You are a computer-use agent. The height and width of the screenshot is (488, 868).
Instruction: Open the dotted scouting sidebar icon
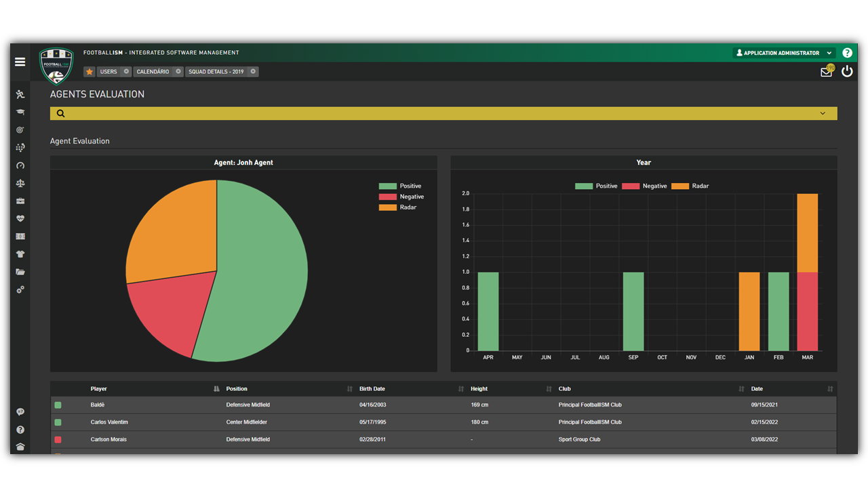(20, 147)
